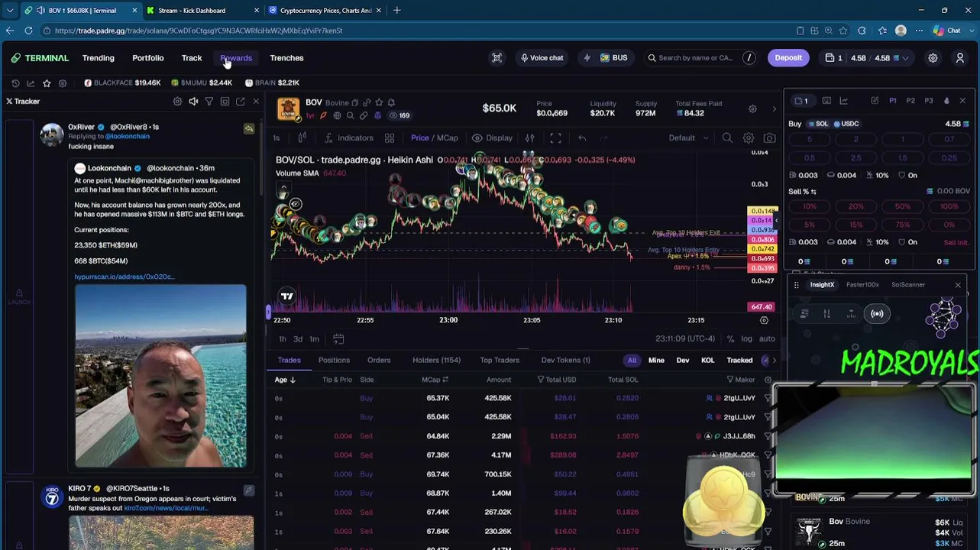Image resolution: width=980 pixels, height=550 pixels.
Task: Open history icon in the ticker bar
Action: pyautogui.click(x=15, y=82)
